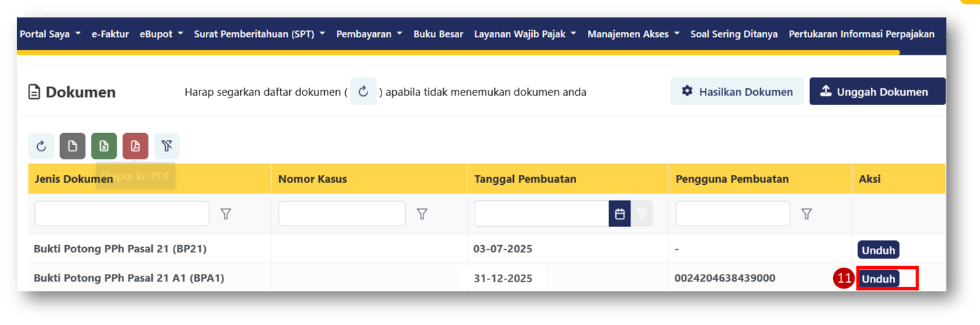This screenshot has width=980, height=325.
Task: Click the Tanggal Pembuatan date input
Action: (542, 214)
